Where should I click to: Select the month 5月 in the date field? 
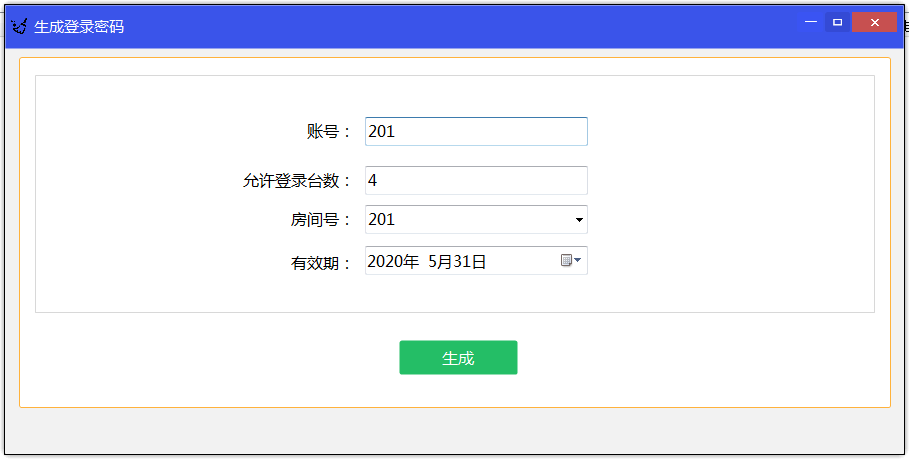[440, 261]
